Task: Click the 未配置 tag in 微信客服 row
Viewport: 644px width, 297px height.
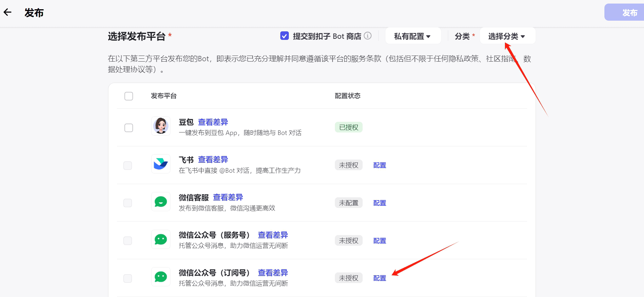Action: [349, 203]
